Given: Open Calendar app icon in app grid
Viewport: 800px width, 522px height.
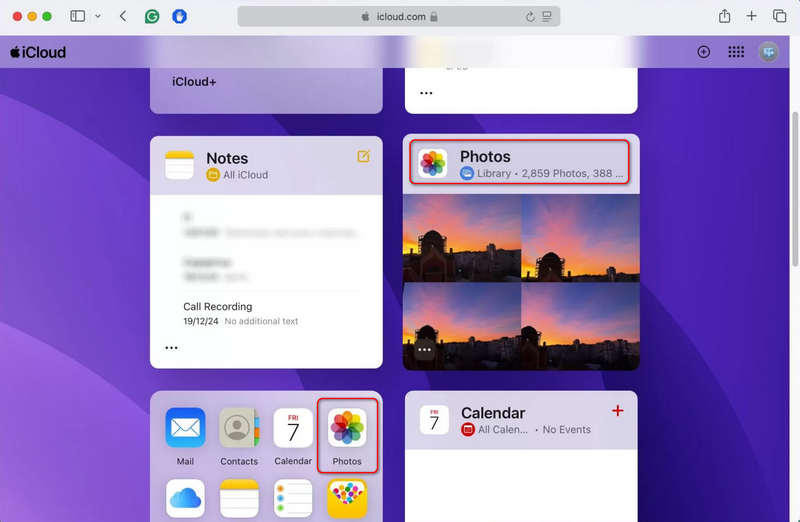Looking at the screenshot, I should [x=293, y=428].
